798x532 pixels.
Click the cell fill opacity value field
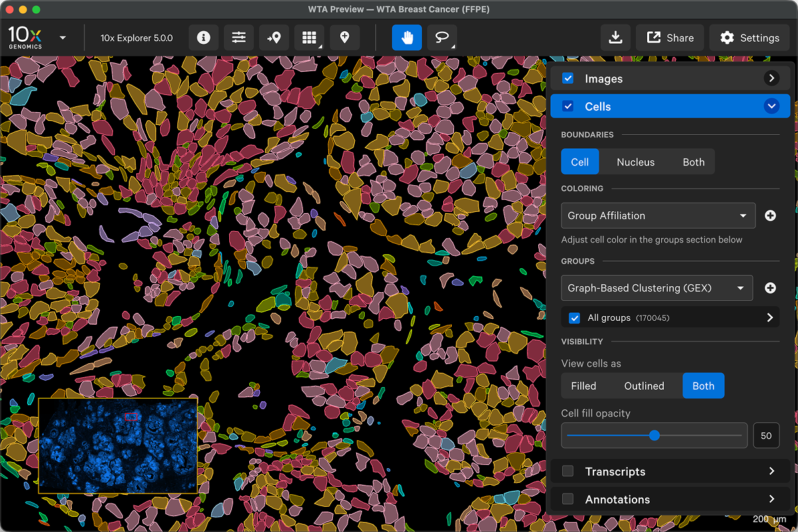tap(766, 436)
